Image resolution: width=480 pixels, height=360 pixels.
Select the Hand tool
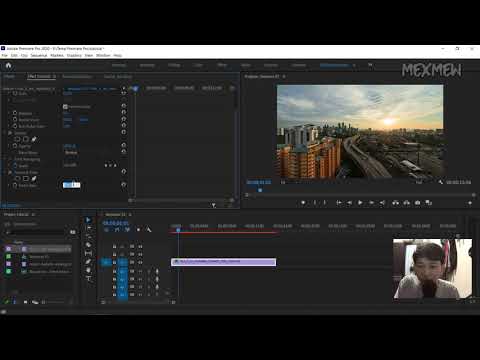click(x=88, y=270)
